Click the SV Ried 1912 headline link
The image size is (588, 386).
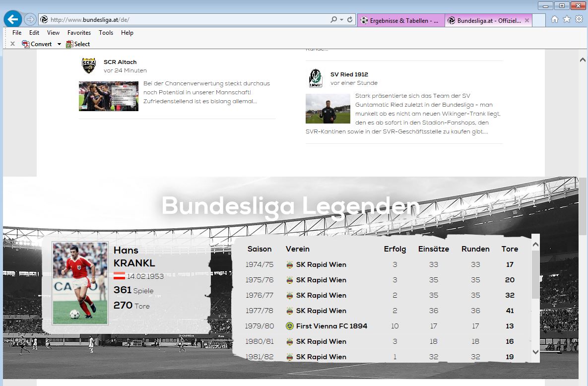[x=349, y=74]
